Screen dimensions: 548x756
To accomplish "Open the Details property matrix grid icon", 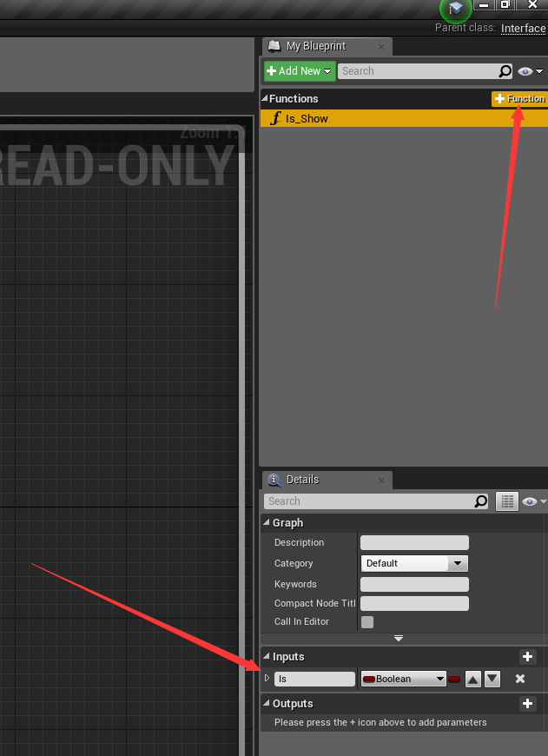I will [x=507, y=501].
